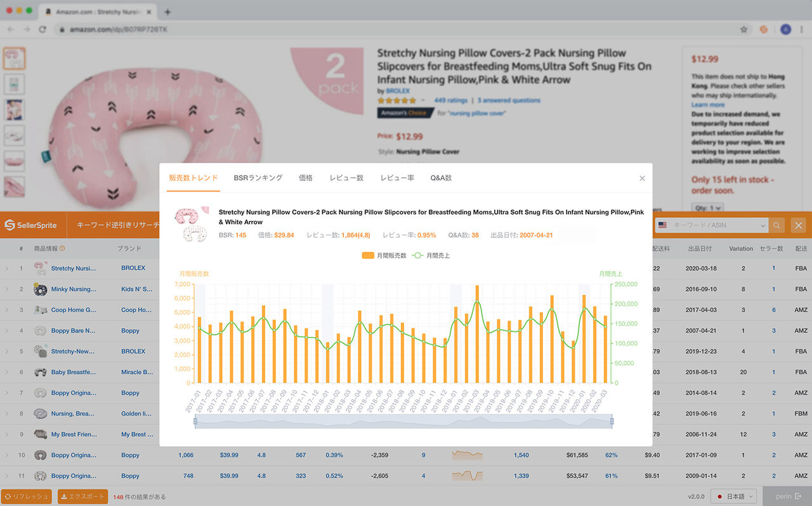Screen dimensions: 812x506
Task: Toggle the 月間売上 legend series
Action: pos(431,255)
